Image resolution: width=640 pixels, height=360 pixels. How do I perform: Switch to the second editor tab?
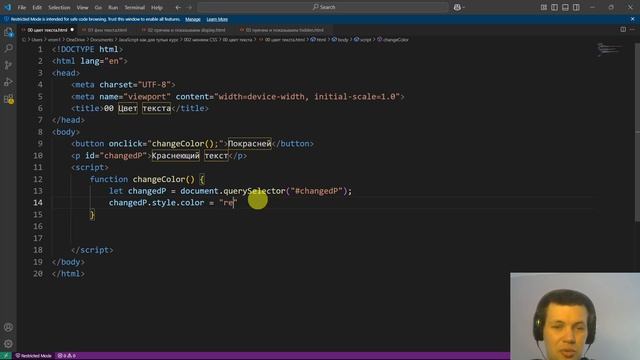pos(107,30)
